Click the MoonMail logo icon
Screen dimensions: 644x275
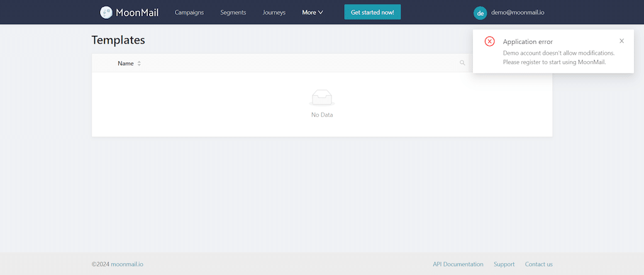(x=106, y=12)
